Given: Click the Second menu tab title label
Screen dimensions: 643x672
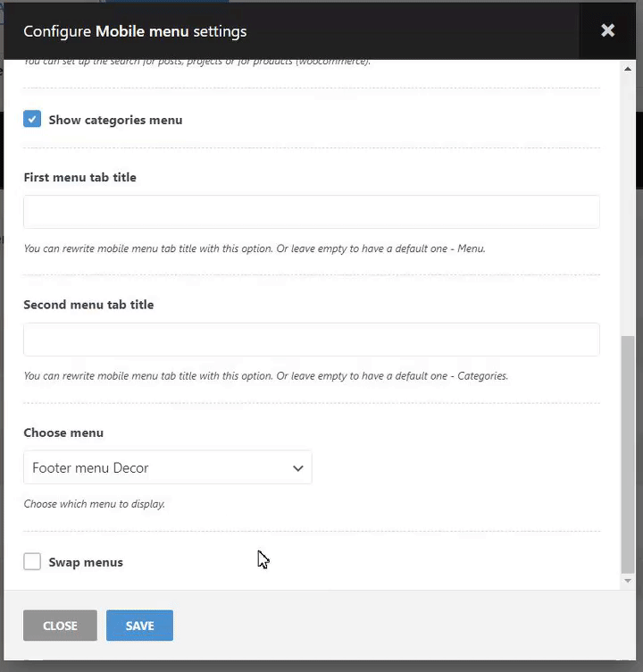Looking at the screenshot, I should click(88, 305).
